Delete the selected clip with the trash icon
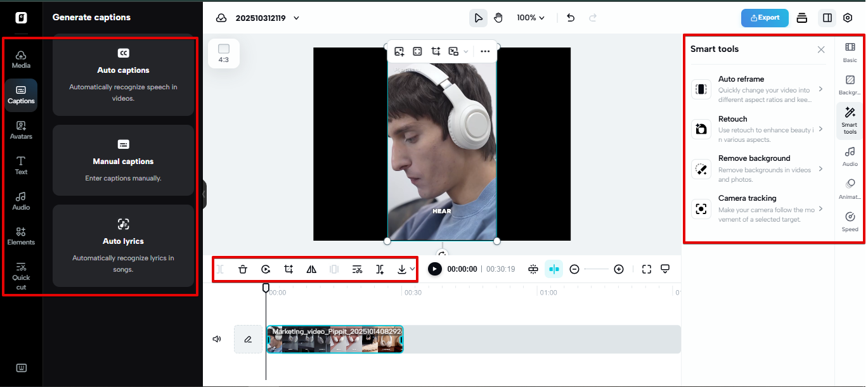Image resolution: width=868 pixels, height=387 pixels. pos(243,269)
